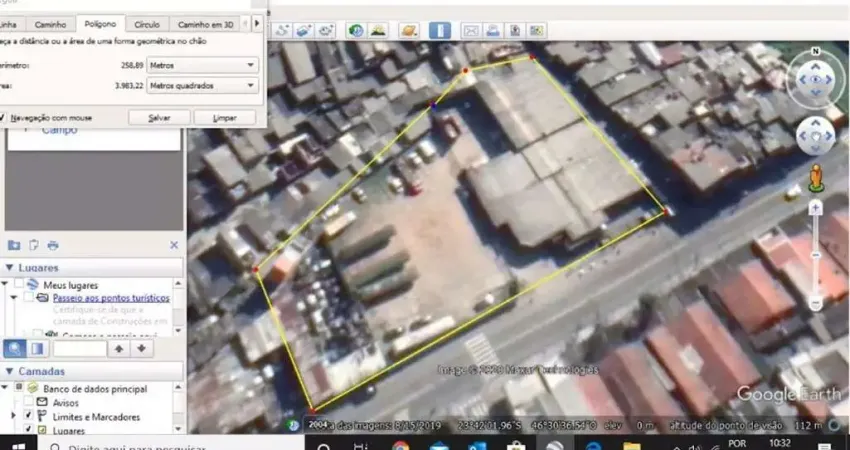Click the zoom out minus button
Viewport: 850px width, 450px height.
[815, 303]
